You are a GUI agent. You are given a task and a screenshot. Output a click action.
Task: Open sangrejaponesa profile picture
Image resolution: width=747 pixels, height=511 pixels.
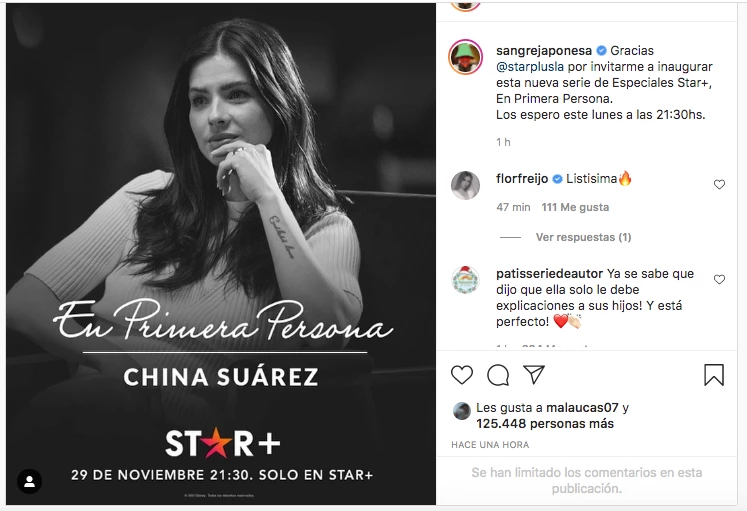click(x=465, y=57)
